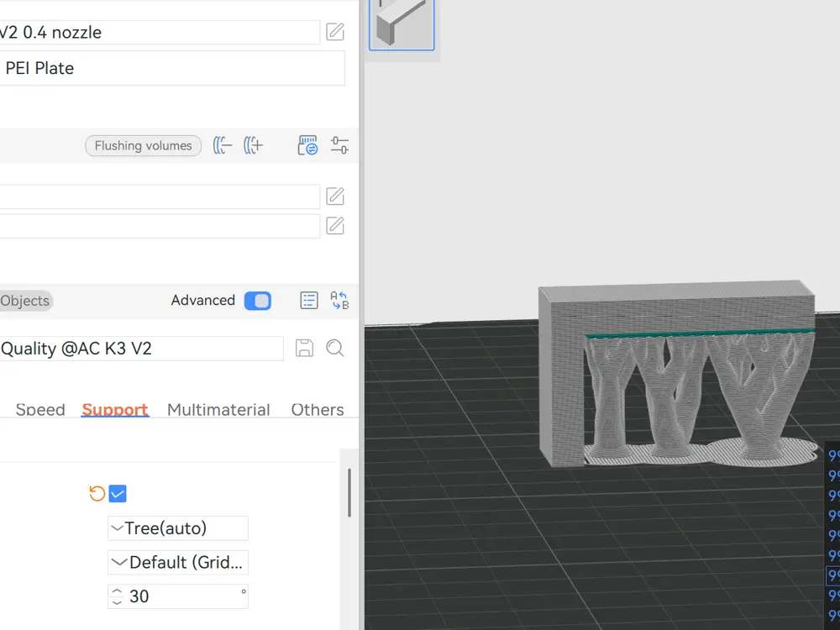Viewport: 840px width, 630px height.
Task: Open Quality @AC K3 V2 process preset
Action: (141, 349)
